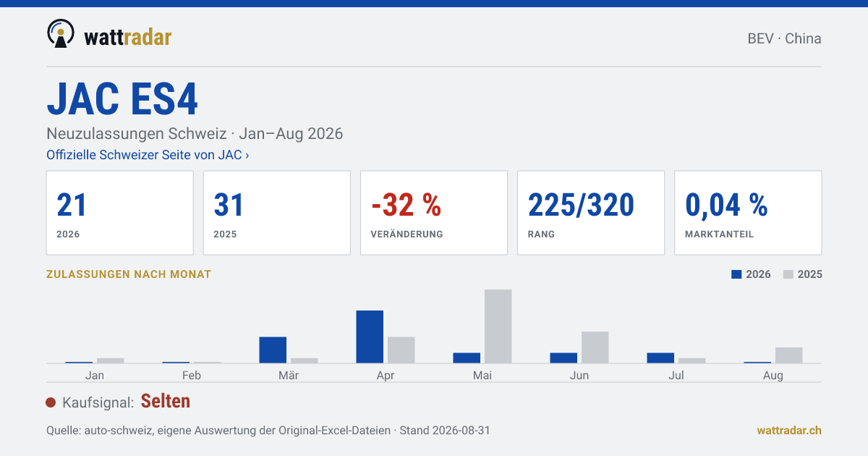Click the 'Jul' month axis label
868x456 pixels.
(676, 376)
